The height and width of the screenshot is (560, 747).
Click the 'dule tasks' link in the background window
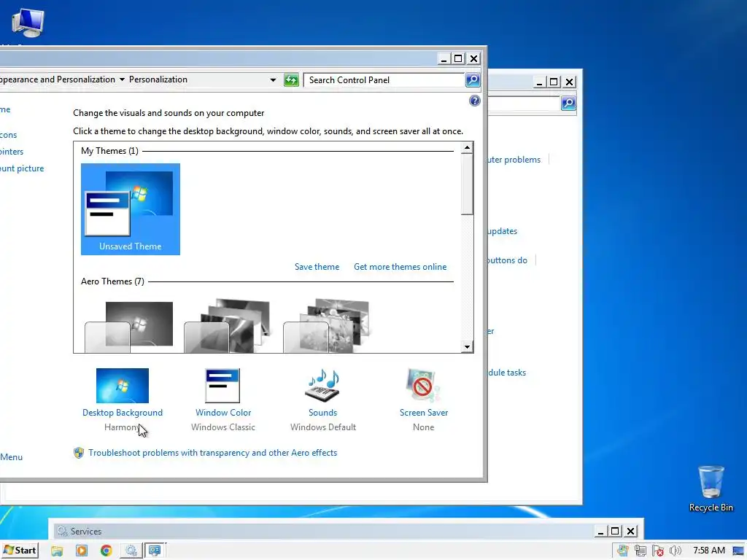(507, 373)
